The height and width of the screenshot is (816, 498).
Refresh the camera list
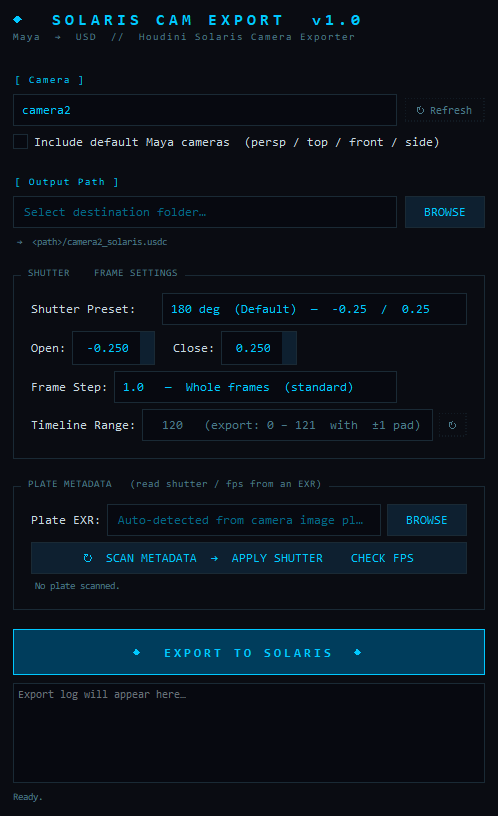click(x=444, y=110)
